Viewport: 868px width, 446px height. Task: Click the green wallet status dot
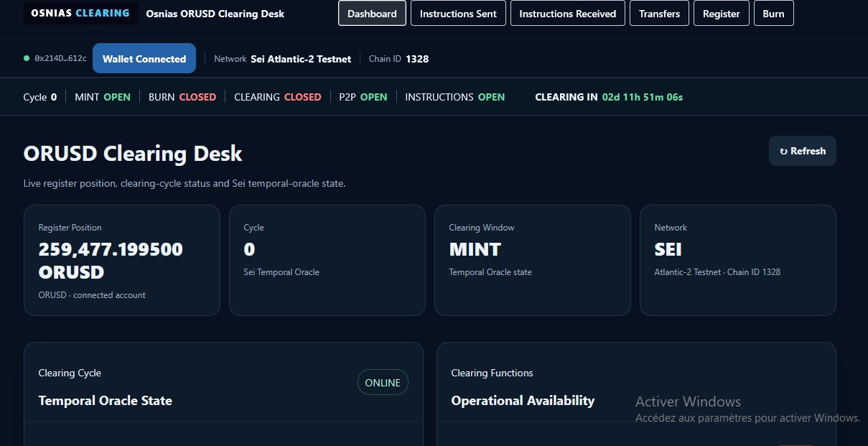27,58
